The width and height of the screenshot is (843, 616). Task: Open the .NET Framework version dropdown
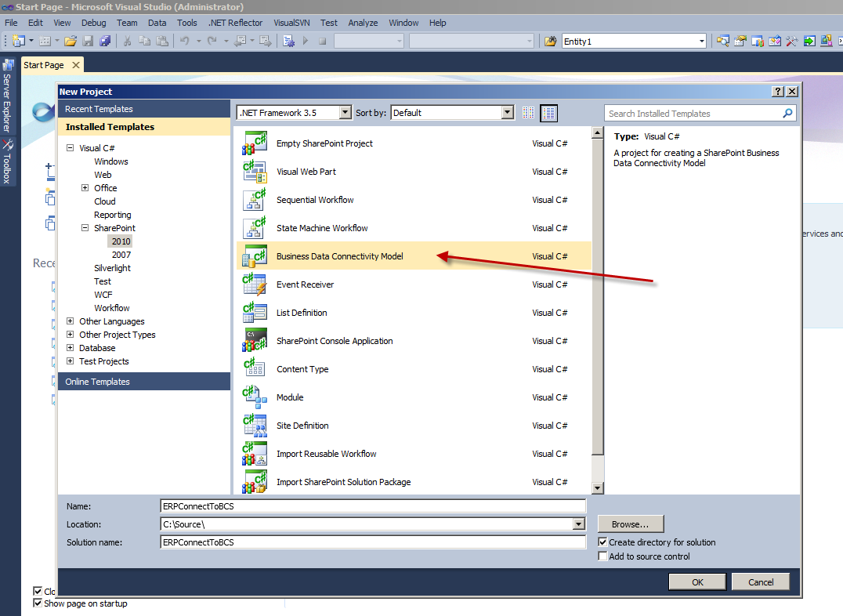(x=346, y=113)
